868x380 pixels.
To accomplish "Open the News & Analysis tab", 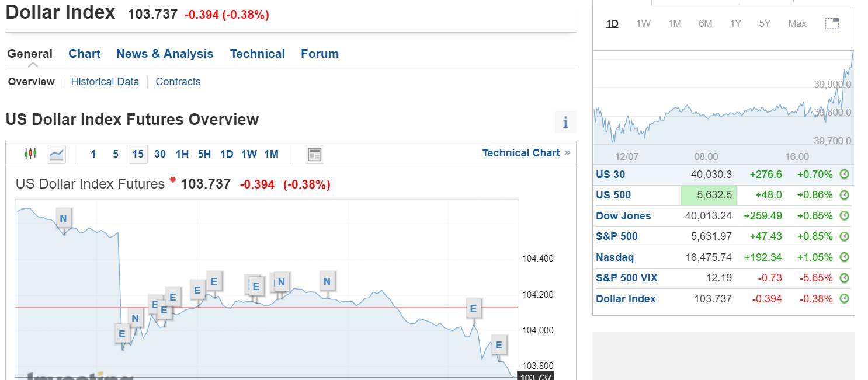I will 165,54.
